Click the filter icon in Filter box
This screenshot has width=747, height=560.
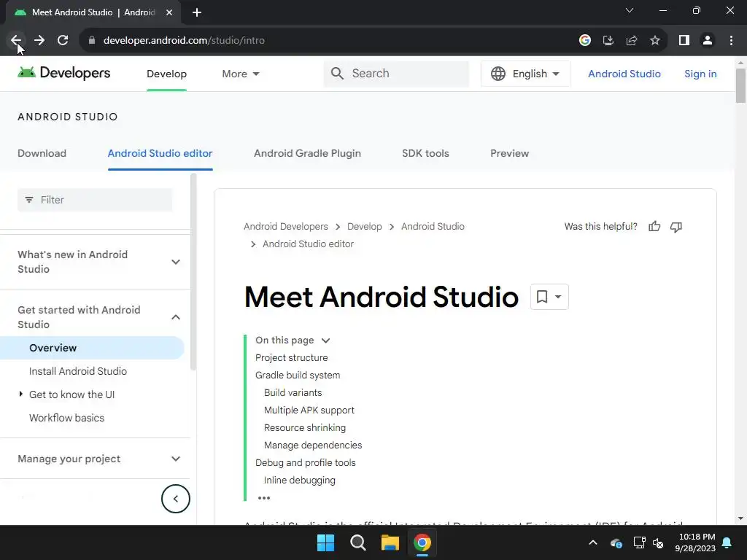[x=29, y=200]
